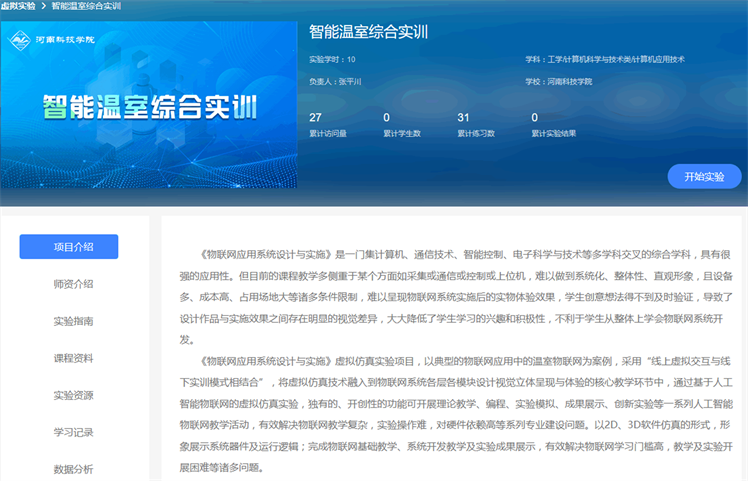Click the 累计访问量 count of 27
This screenshot has height=481, width=748.
click(316, 118)
